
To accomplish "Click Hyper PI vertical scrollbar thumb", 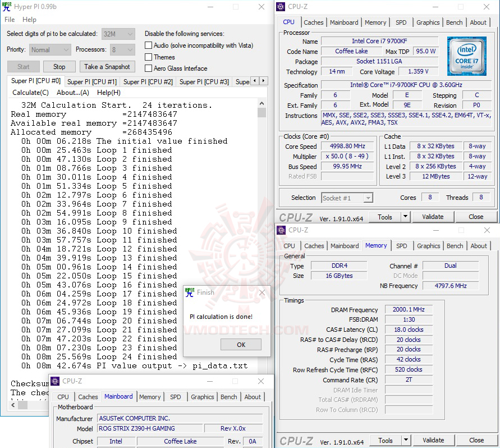I will click(262, 113).
